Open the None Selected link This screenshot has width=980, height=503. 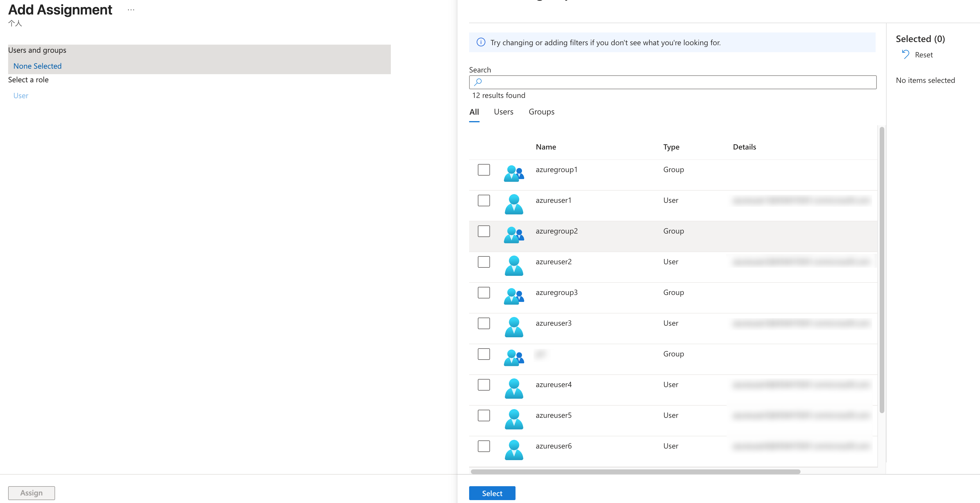[x=37, y=66]
